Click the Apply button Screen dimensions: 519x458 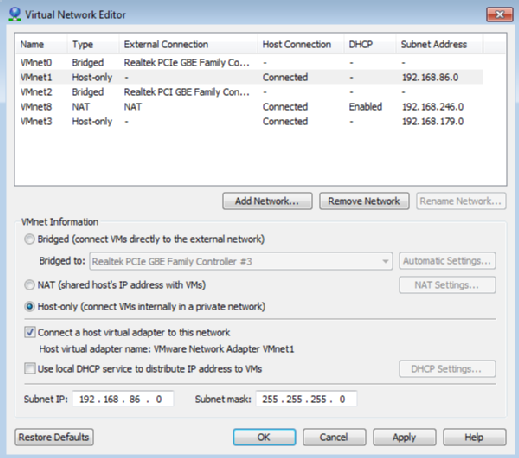pyautogui.click(x=404, y=437)
